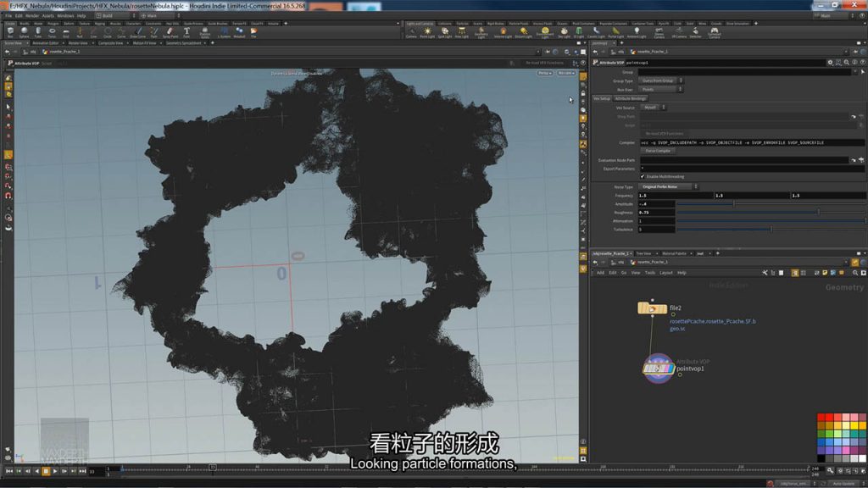Open network editor Layout menu
Viewport: 868px width, 488px height.
666,273
